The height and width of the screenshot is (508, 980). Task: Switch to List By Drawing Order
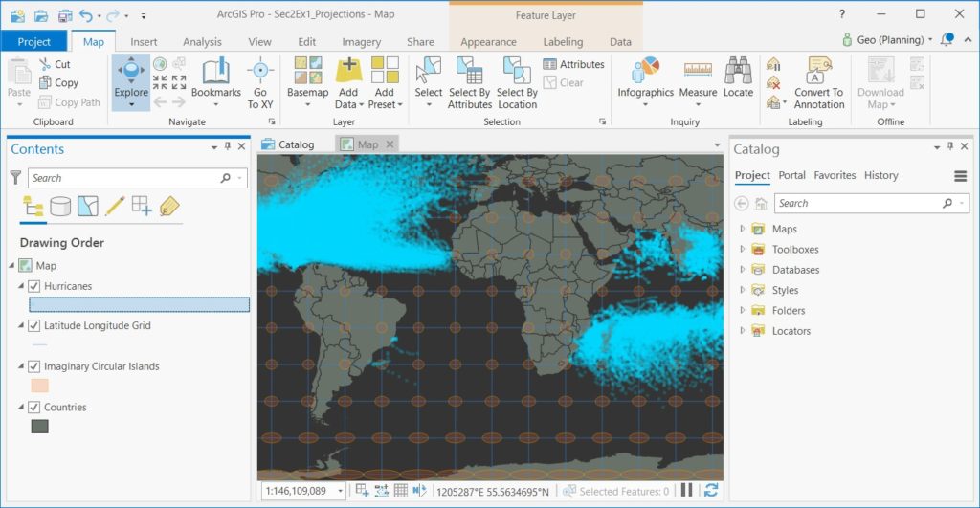pos(33,207)
